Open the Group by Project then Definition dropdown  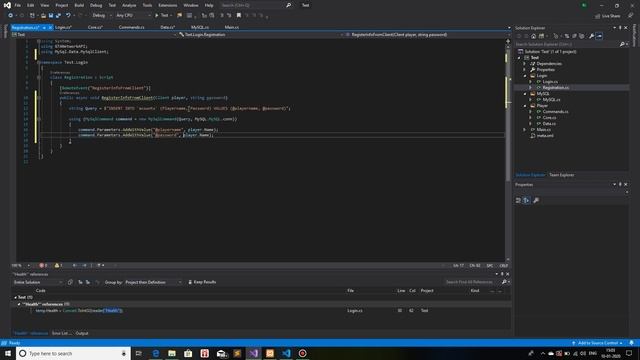[x=153, y=282]
